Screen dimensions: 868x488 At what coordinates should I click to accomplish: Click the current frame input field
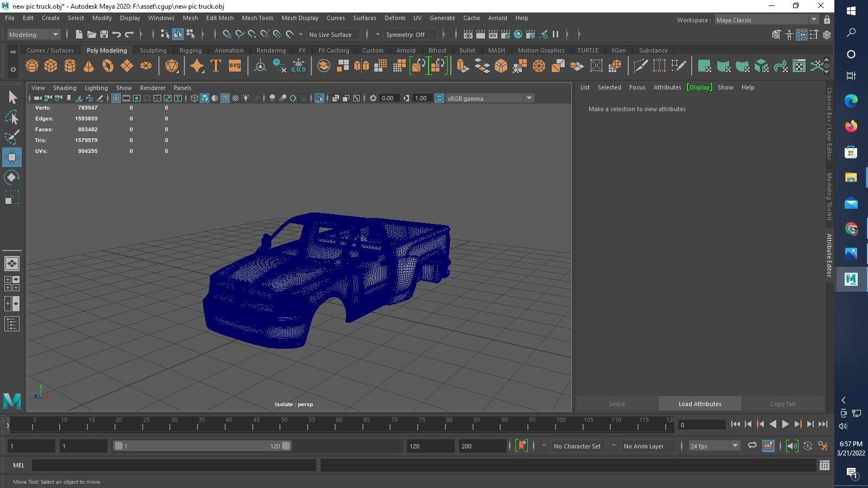(702, 425)
